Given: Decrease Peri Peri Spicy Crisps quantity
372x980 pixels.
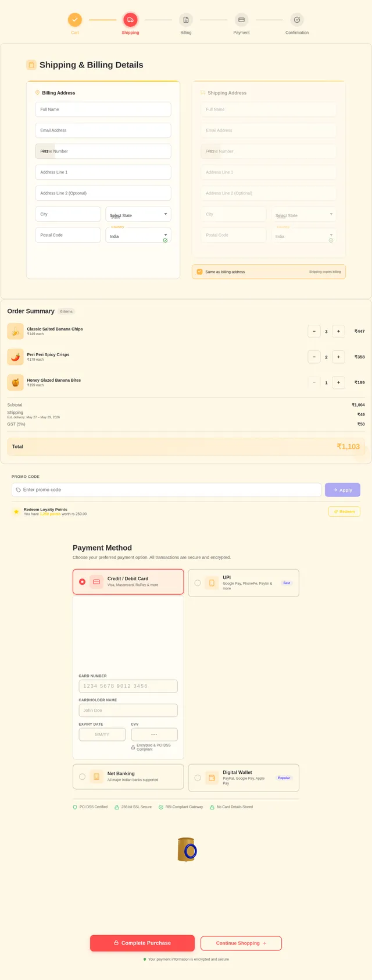Looking at the screenshot, I should (x=314, y=357).
